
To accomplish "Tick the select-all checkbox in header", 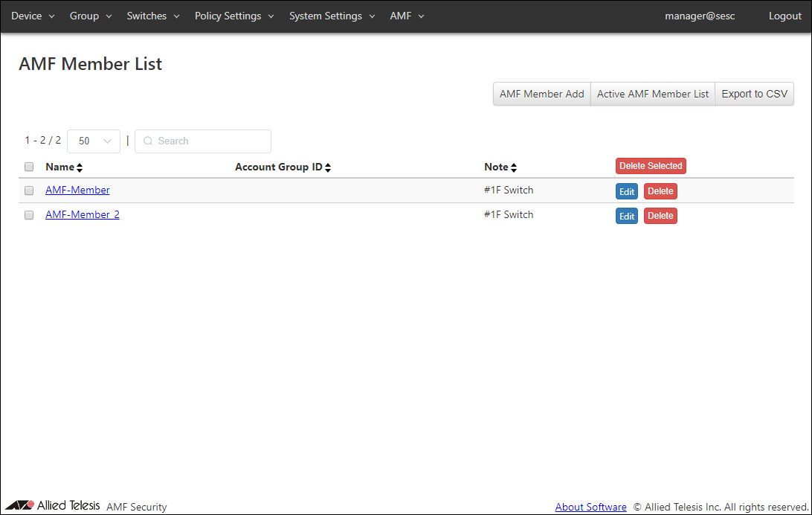I will [29, 167].
